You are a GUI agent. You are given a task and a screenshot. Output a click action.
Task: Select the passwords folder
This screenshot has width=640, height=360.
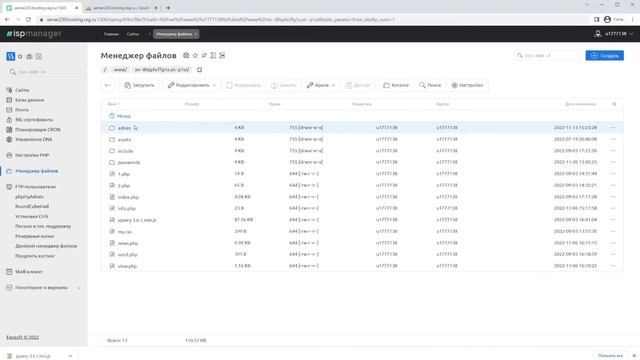129,162
